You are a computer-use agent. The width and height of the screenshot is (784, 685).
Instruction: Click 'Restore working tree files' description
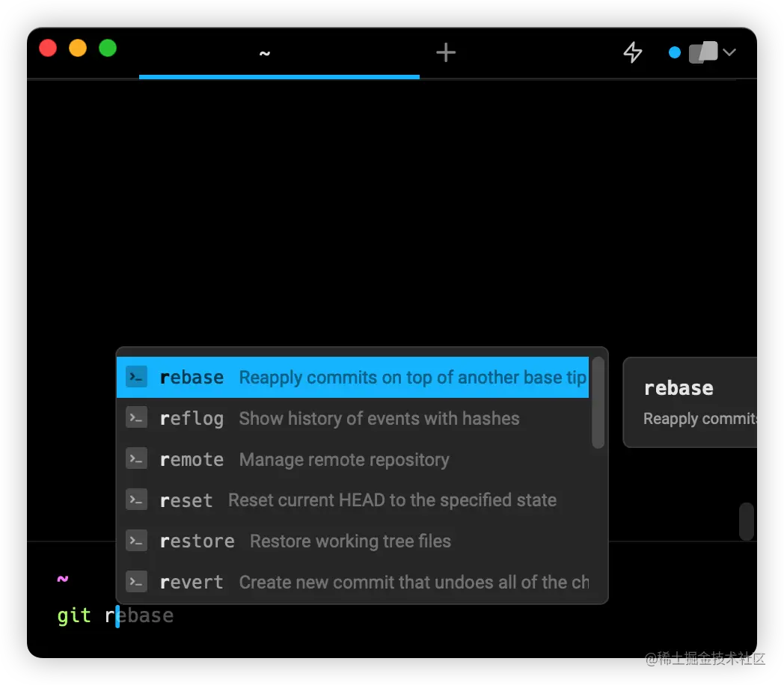[350, 541]
